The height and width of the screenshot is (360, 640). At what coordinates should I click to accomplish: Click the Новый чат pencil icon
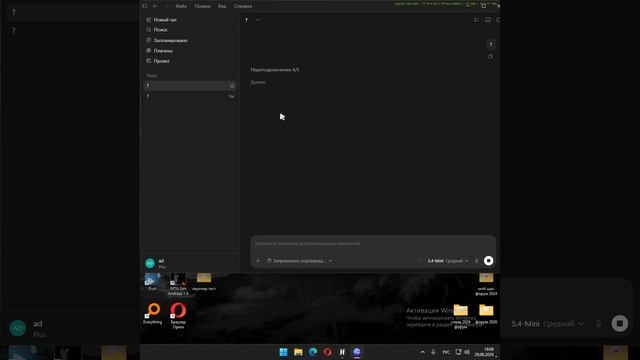click(149, 20)
